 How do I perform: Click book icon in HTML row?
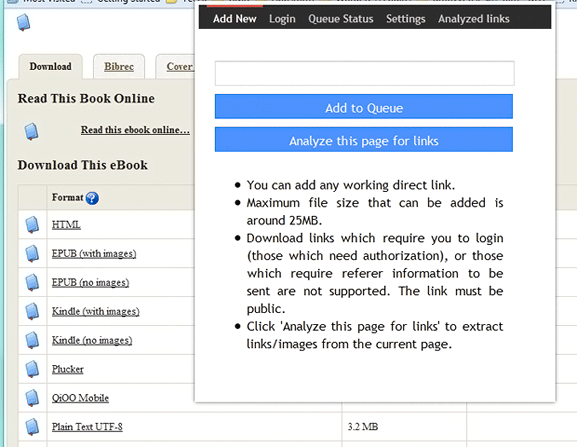[x=32, y=224]
